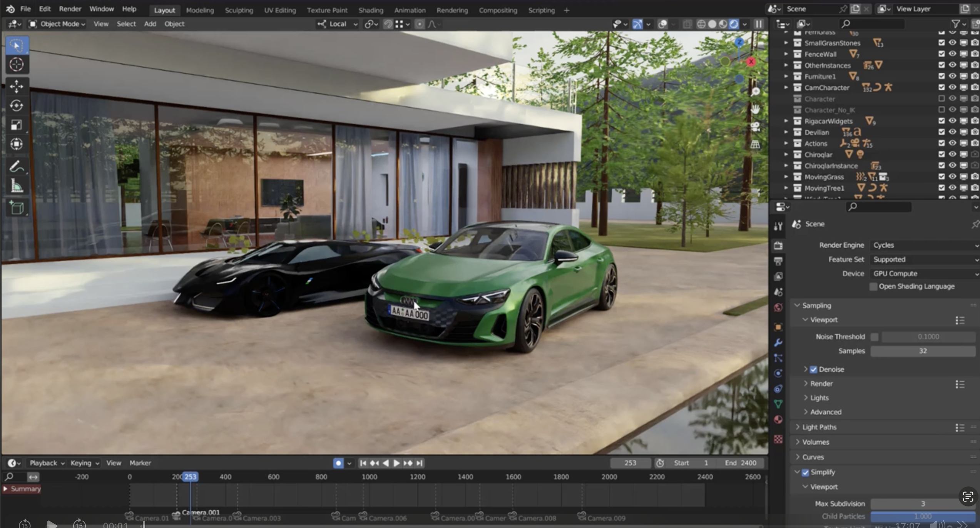The image size is (980, 528).
Task: Disable the Denoise checkbox
Action: (813, 369)
